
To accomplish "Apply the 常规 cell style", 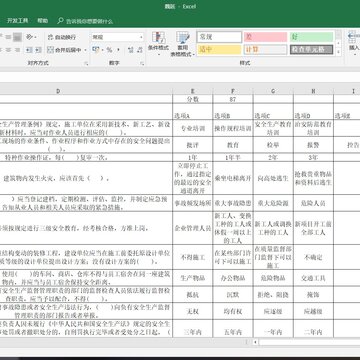I will [x=219, y=37].
